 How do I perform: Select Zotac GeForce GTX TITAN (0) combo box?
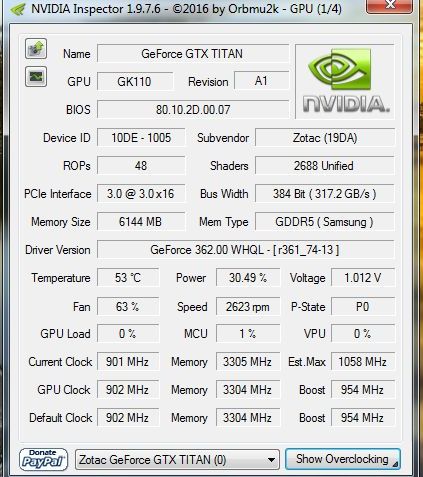click(177, 460)
